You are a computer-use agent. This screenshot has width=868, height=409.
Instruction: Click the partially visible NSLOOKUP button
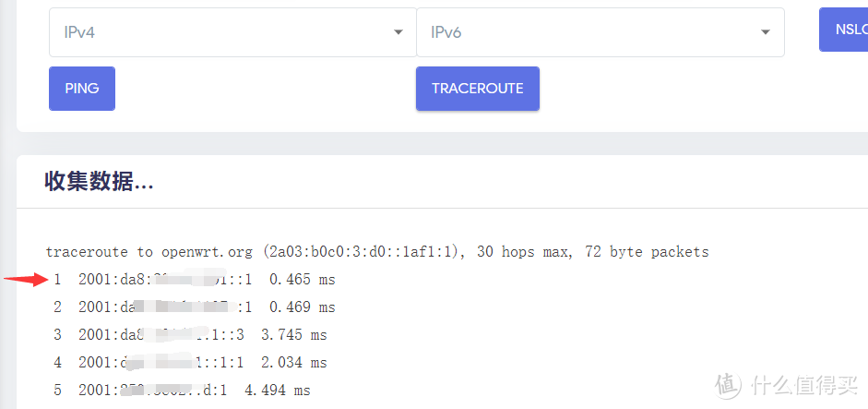pos(845,29)
